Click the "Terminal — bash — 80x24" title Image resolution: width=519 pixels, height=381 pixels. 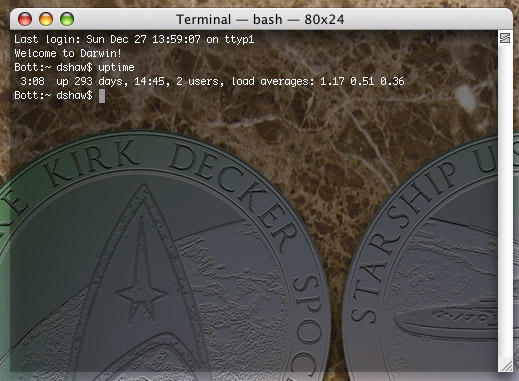coord(260,20)
